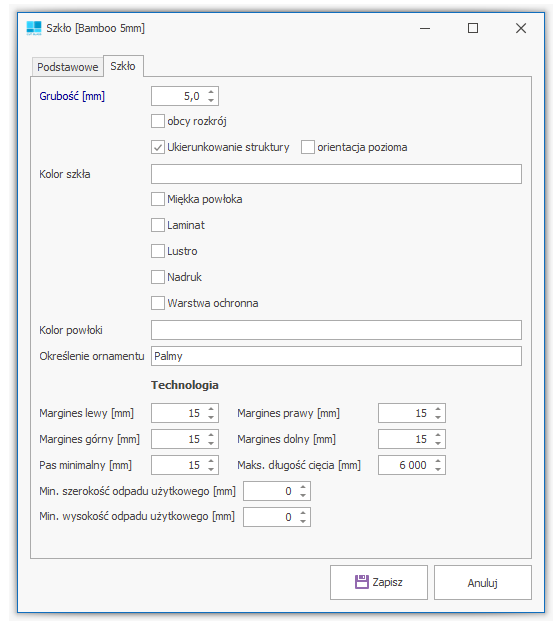Screen dimensions: 558x624
Task: Increase Min. szerokość odpadu użytkowego value
Action: click(x=303, y=487)
